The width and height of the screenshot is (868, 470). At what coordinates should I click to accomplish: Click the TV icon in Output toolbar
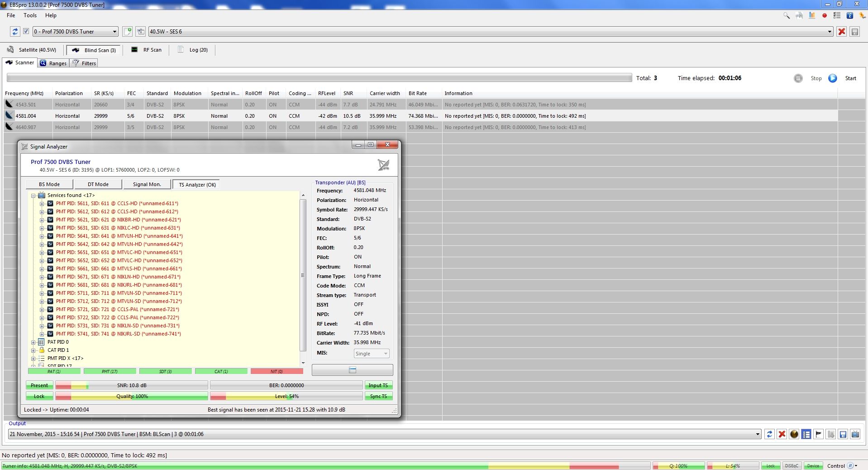pyautogui.click(x=855, y=434)
